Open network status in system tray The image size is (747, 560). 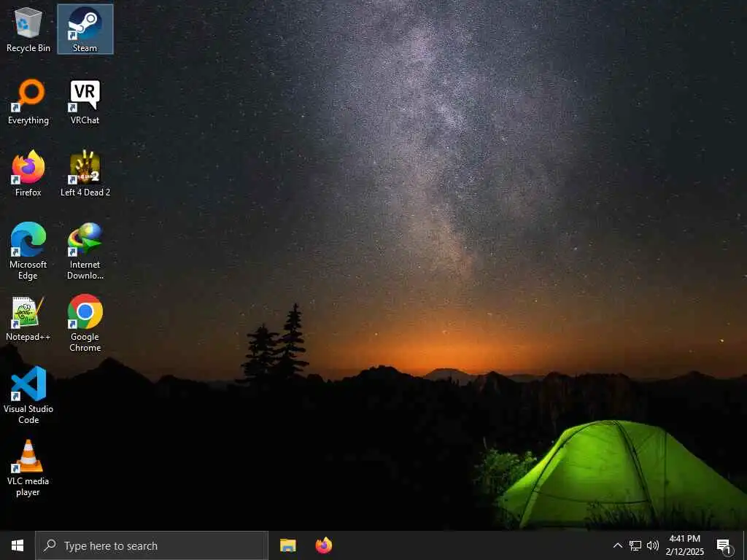635,545
